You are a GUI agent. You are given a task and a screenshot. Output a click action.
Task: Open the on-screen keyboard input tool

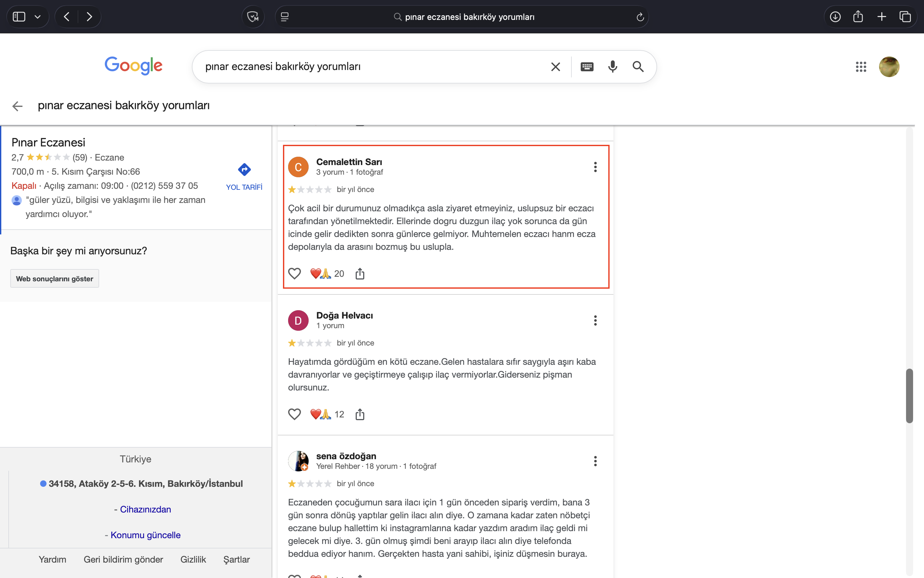(587, 67)
